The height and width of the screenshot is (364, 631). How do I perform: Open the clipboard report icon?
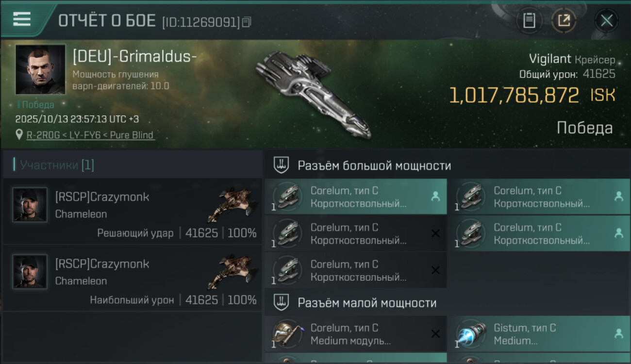pyautogui.click(x=529, y=20)
